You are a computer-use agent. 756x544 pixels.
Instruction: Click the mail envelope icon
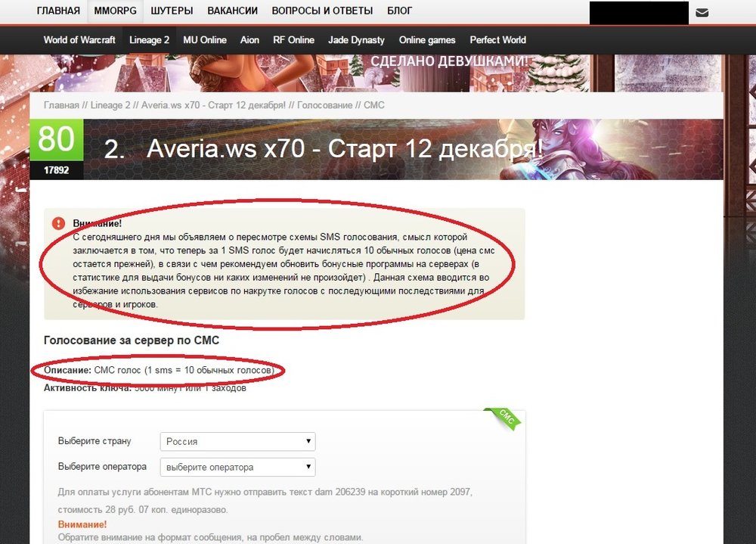click(x=702, y=12)
